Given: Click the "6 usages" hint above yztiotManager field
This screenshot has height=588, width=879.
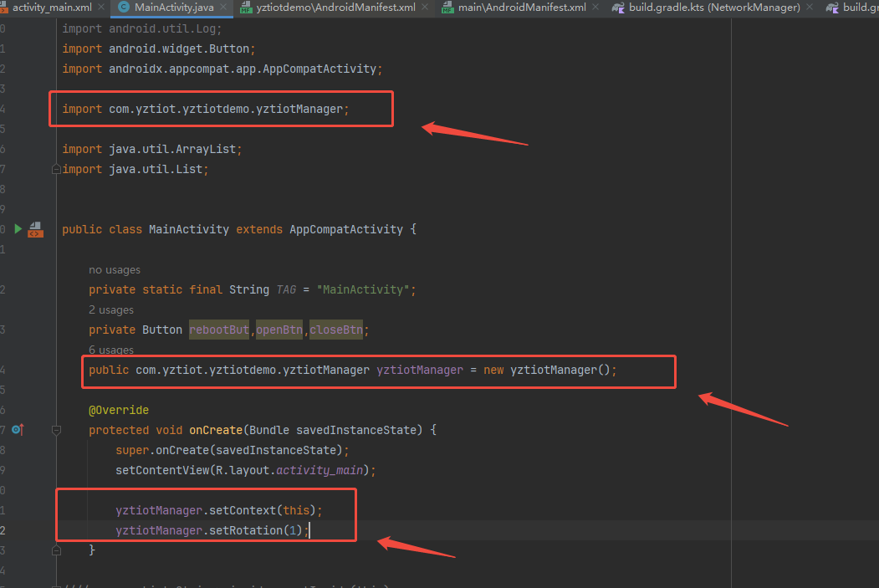Looking at the screenshot, I should pos(111,350).
